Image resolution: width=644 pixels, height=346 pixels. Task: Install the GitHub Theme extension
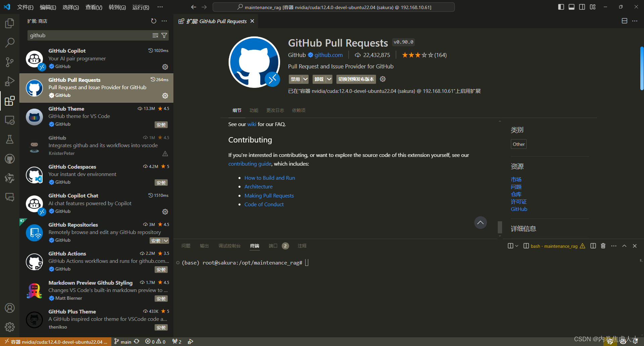click(x=161, y=125)
